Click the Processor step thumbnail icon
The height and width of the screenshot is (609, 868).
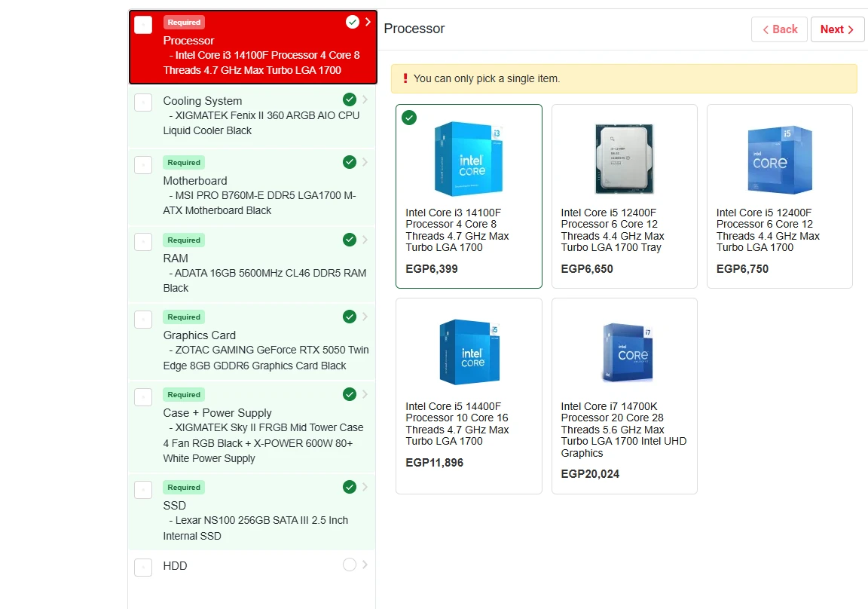(x=143, y=25)
